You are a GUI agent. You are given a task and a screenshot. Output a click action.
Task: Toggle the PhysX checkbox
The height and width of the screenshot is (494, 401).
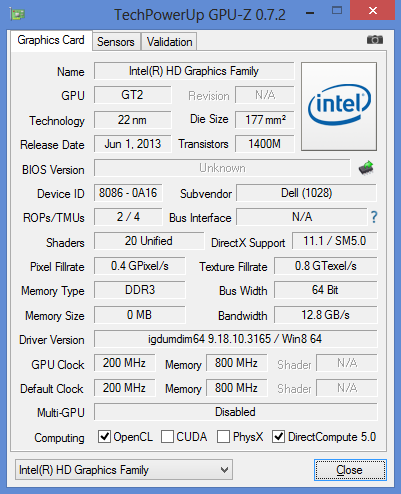[223, 436]
